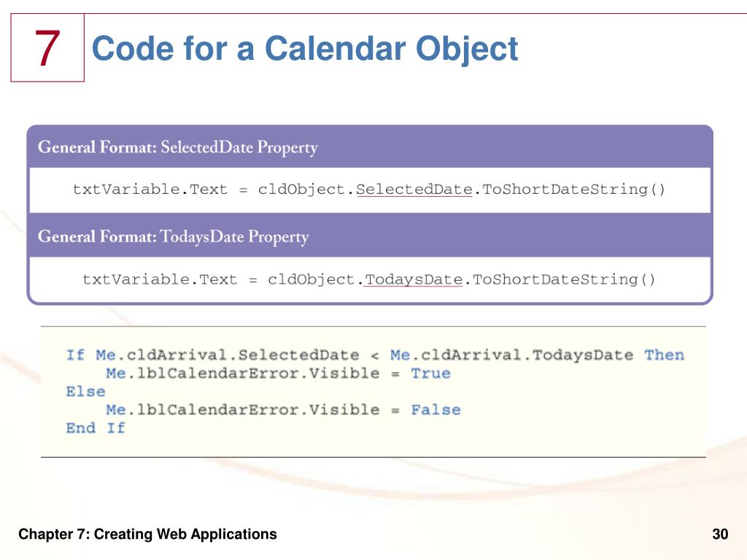
Task: Click the 'True' value in the code
Action: pos(430,373)
